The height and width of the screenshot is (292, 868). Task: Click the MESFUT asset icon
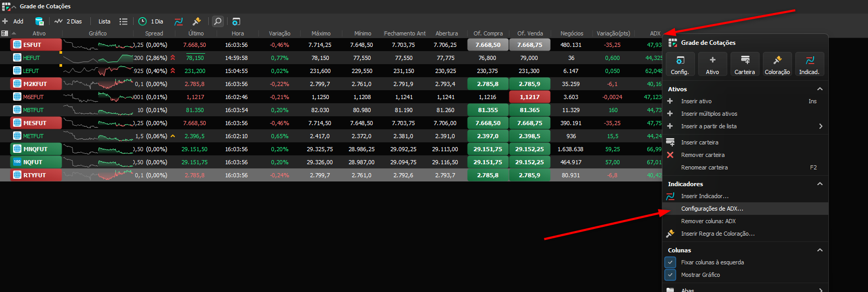17,123
